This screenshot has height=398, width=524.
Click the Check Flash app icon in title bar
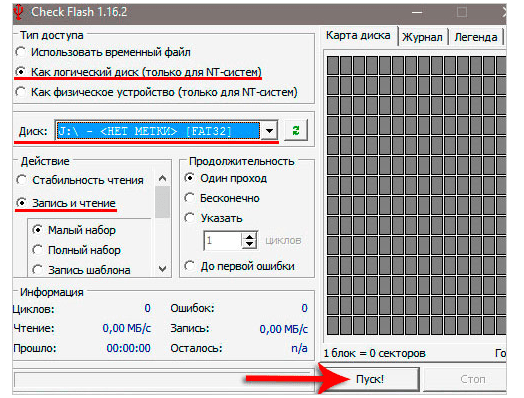pyautogui.click(x=18, y=13)
